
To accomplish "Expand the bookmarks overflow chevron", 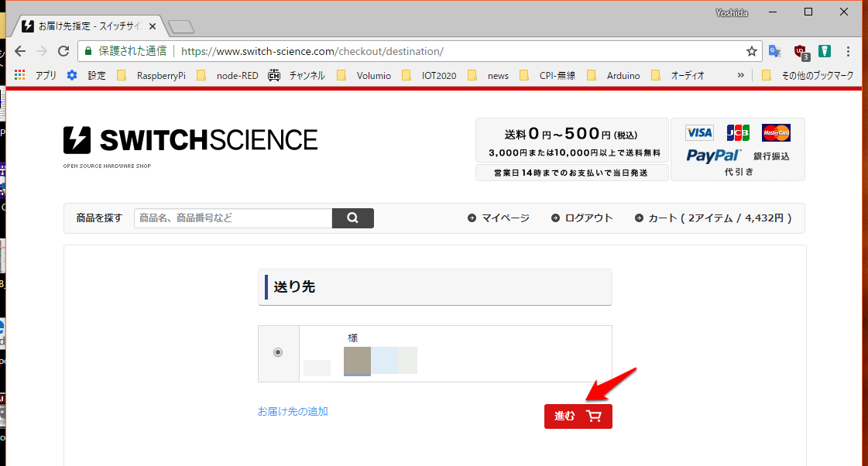I will (x=740, y=75).
